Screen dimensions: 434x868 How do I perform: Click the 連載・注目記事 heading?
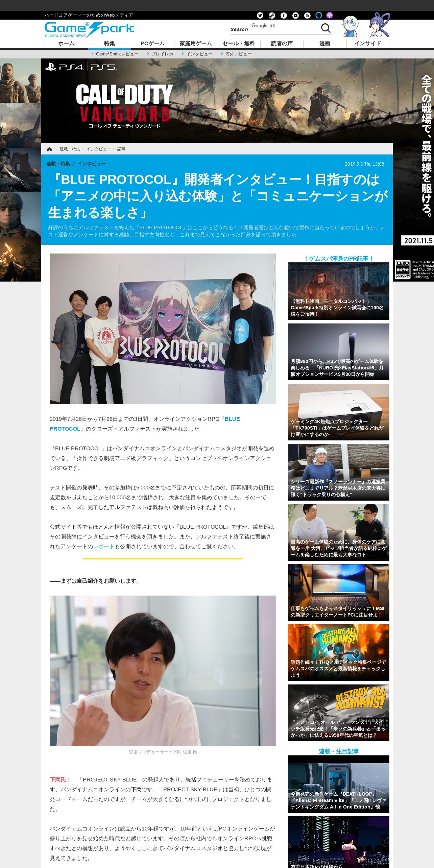pyautogui.click(x=338, y=751)
